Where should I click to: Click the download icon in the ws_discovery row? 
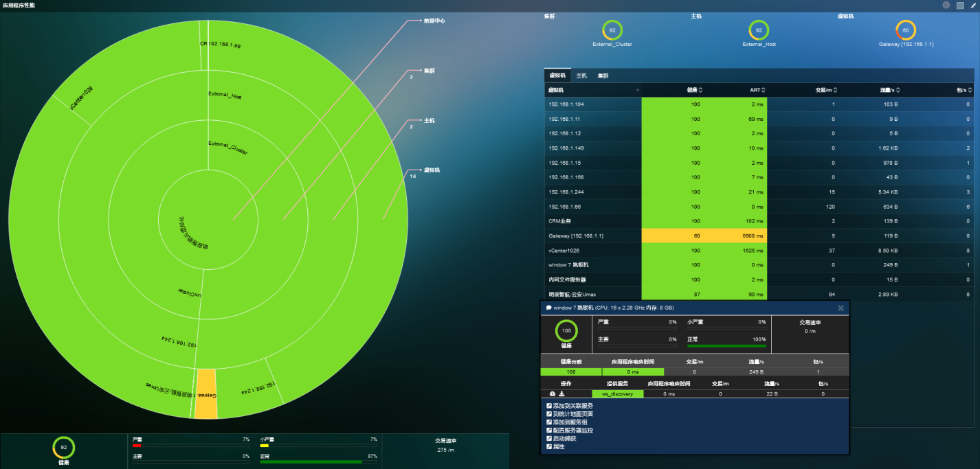click(561, 393)
